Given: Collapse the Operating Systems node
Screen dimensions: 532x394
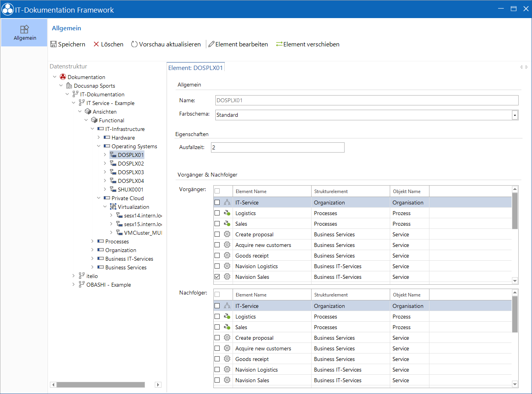Looking at the screenshot, I should pos(99,146).
